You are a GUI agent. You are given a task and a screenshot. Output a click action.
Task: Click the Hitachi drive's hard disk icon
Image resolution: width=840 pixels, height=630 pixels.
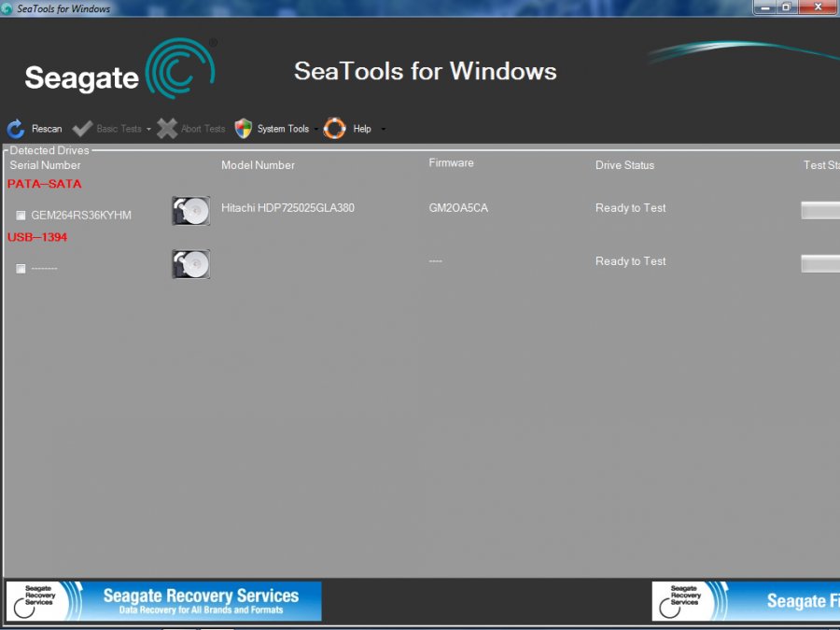tap(191, 211)
